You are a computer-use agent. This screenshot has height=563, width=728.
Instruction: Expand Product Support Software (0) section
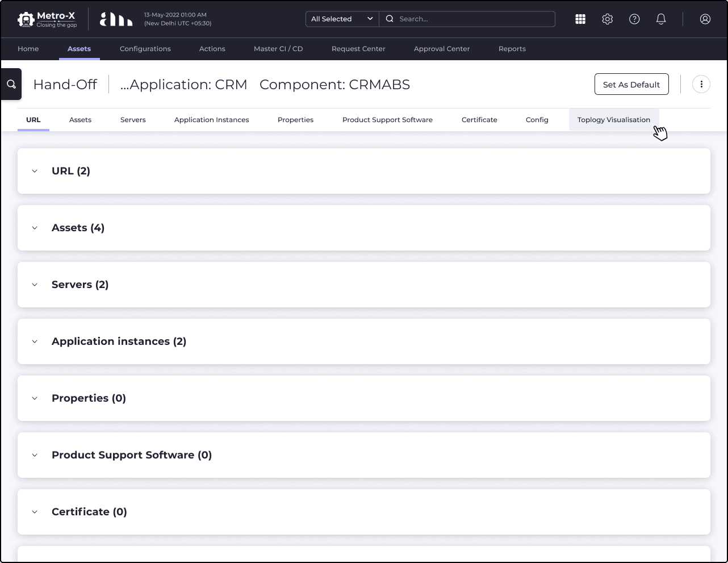(x=364, y=455)
